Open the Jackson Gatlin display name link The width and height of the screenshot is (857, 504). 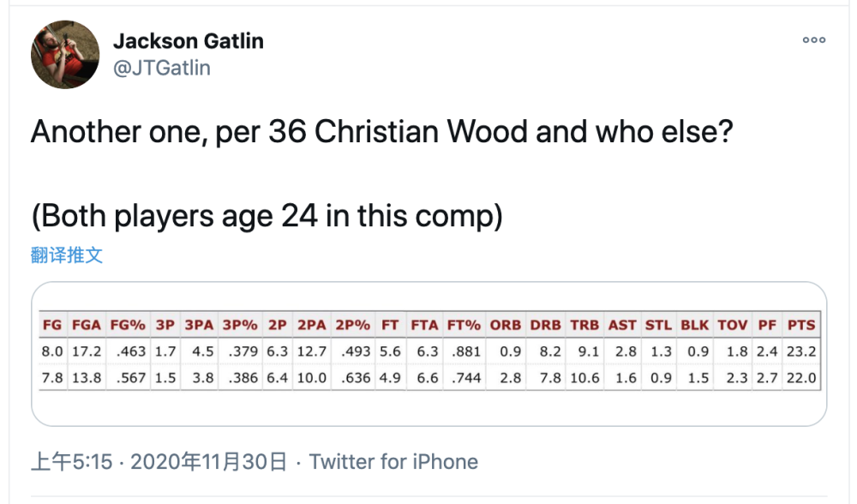pyautogui.click(x=188, y=41)
